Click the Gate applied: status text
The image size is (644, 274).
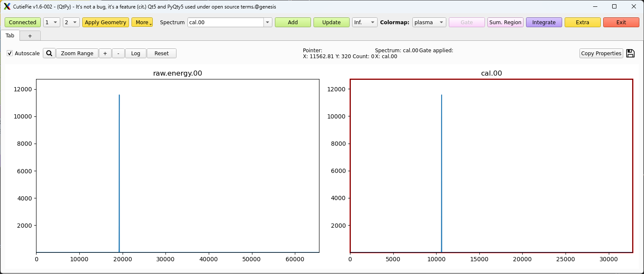[436, 51]
